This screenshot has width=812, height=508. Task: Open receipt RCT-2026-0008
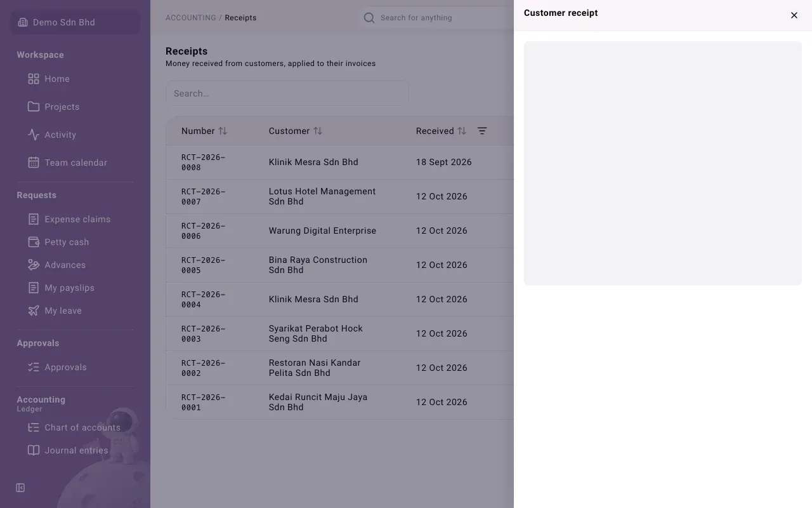[x=203, y=163]
